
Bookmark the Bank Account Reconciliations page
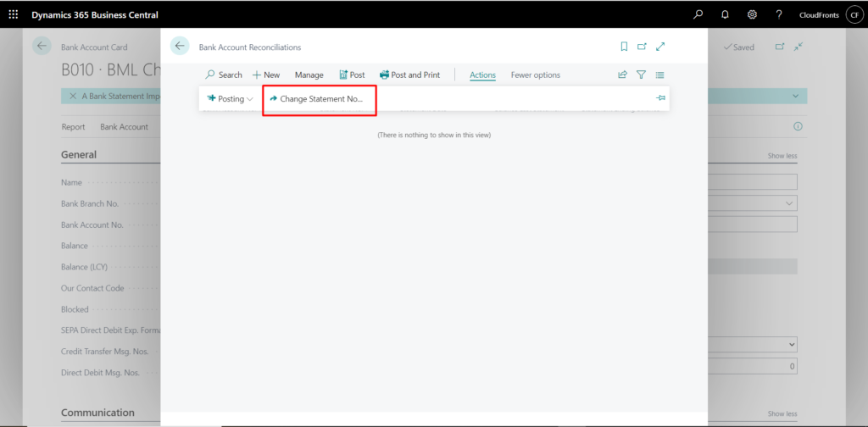point(624,47)
